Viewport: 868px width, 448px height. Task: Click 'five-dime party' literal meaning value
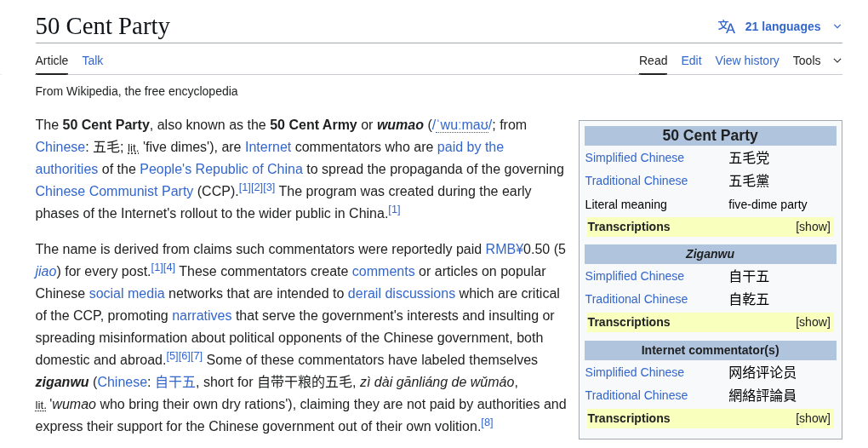(768, 204)
